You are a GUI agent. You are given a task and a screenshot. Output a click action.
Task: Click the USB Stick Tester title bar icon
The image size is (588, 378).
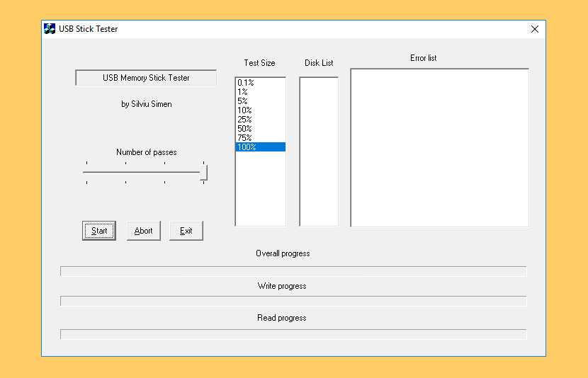point(50,29)
